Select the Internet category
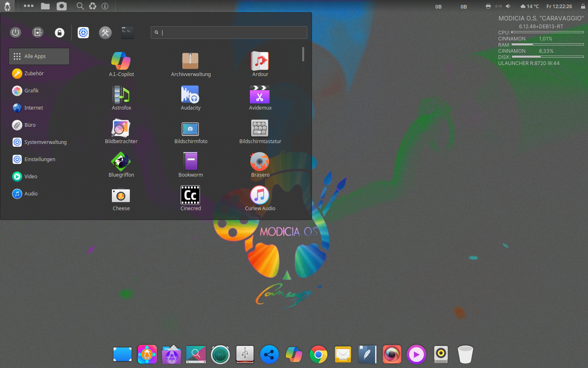The width and height of the screenshot is (588, 368). pyautogui.click(x=33, y=108)
